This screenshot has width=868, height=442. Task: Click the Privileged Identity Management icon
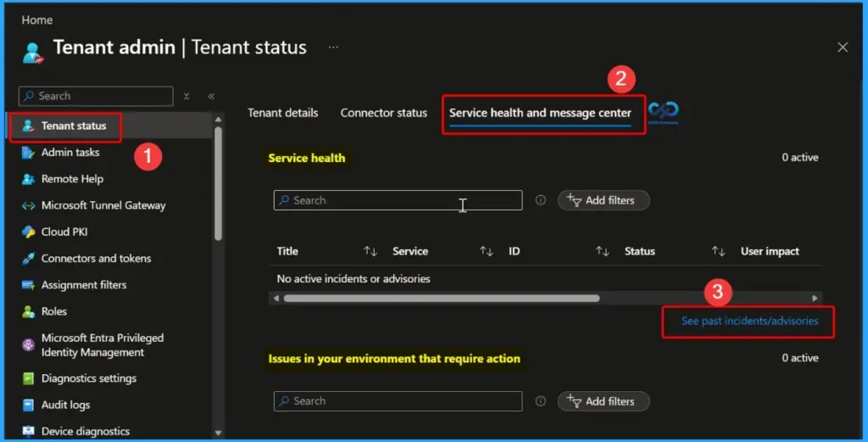tap(28, 345)
